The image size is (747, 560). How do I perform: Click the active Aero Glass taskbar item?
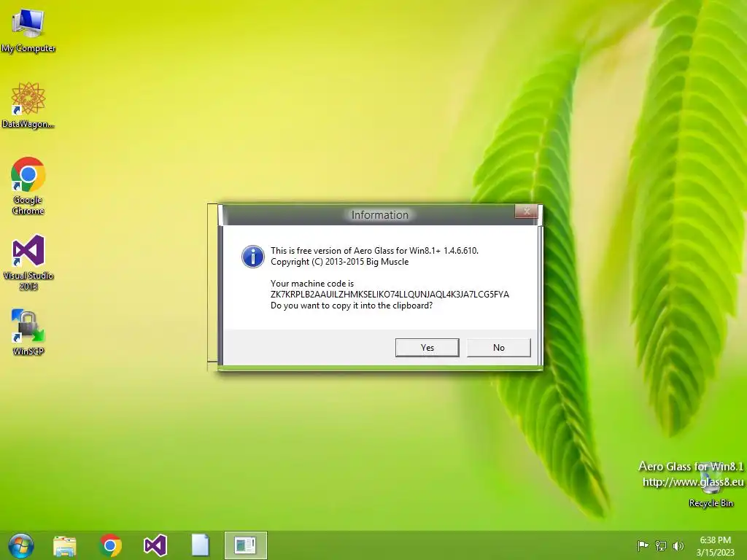click(245, 545)
